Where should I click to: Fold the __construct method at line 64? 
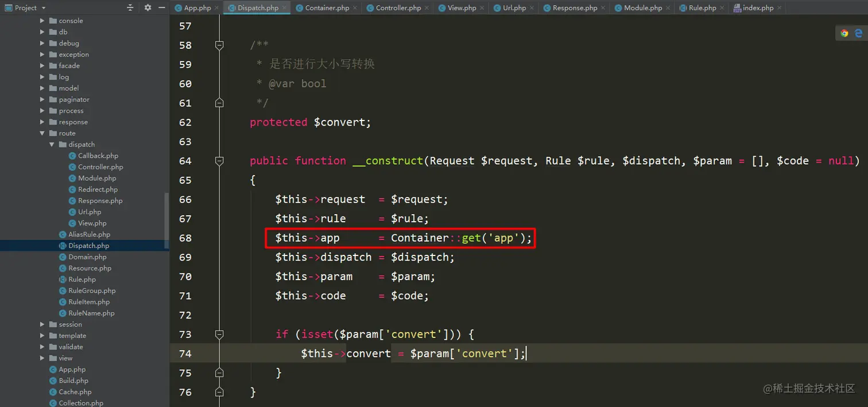[x=219, y=161]
